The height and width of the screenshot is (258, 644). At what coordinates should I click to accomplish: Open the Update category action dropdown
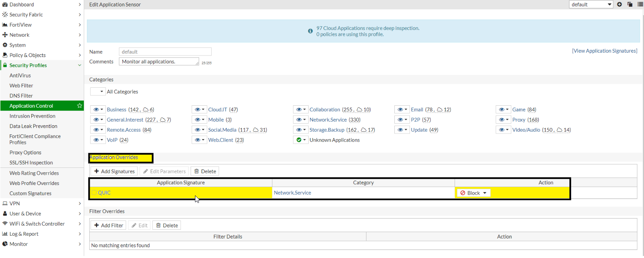tap(402, 130)
